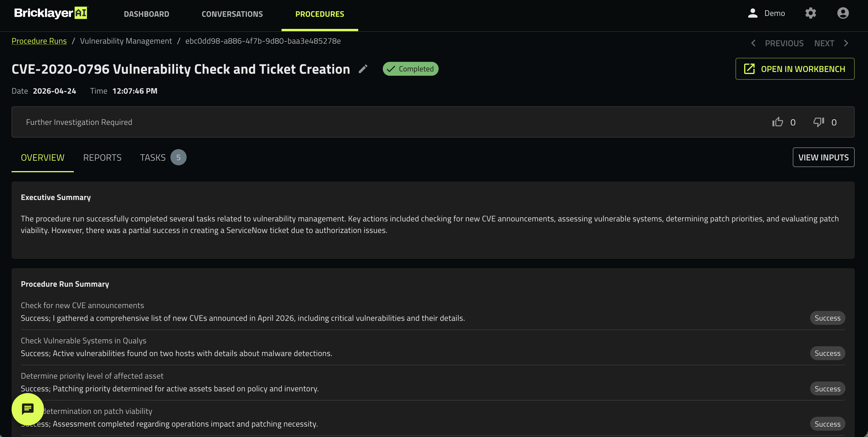Click the Completed status badge
This screenshot has height=437, width=868.
(410, 69)
